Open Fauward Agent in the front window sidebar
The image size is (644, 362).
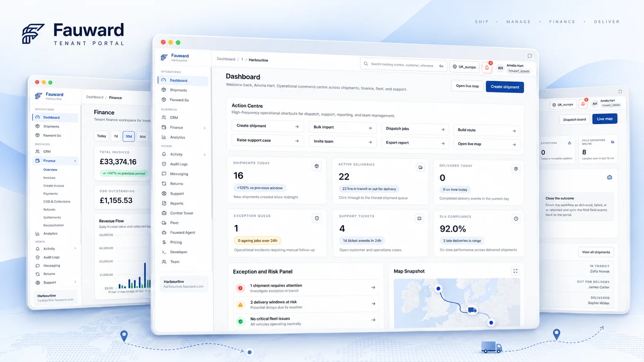183,232
